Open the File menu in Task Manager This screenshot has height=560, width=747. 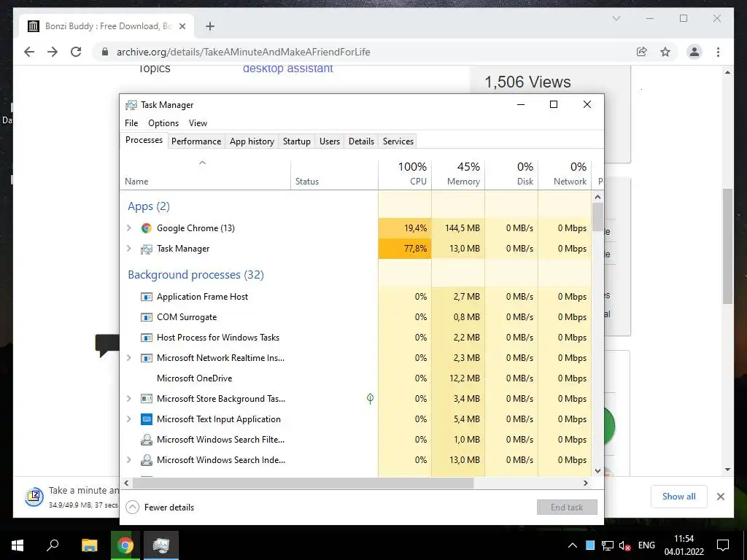(131, 122)
